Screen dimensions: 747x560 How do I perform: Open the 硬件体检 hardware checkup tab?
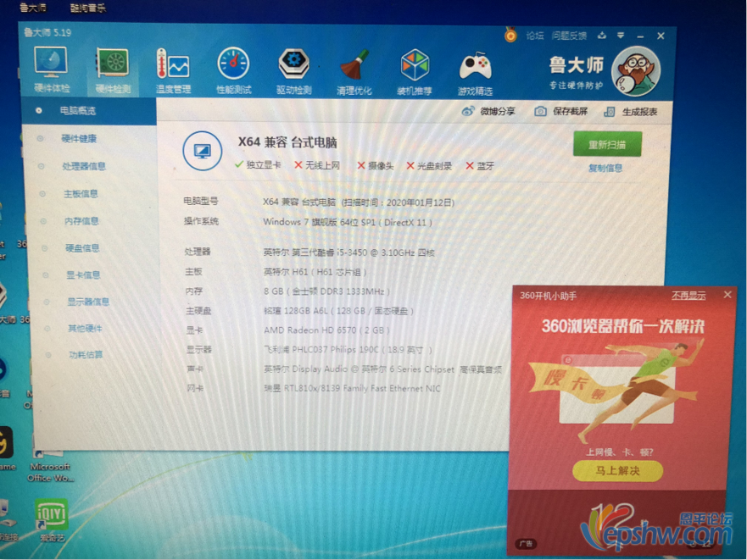click(52, 70)
